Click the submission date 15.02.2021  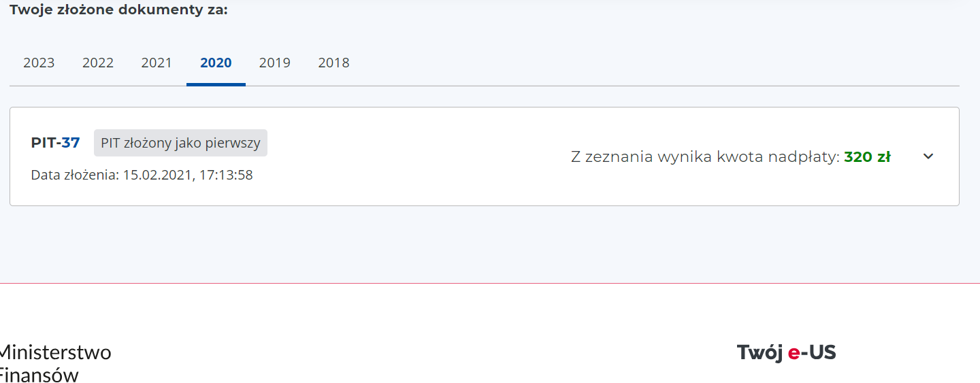(x=157, y=176)
